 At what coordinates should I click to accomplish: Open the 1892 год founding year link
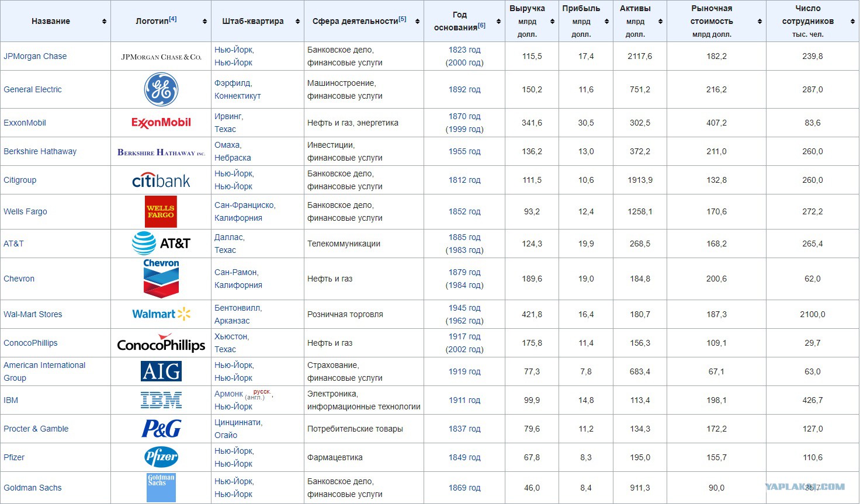coord(464,89)
